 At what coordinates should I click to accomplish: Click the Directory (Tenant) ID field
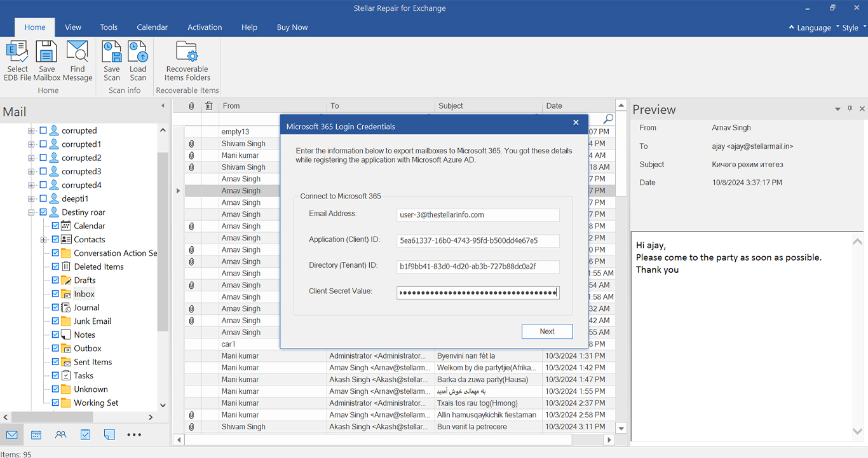tap(478, 267)
